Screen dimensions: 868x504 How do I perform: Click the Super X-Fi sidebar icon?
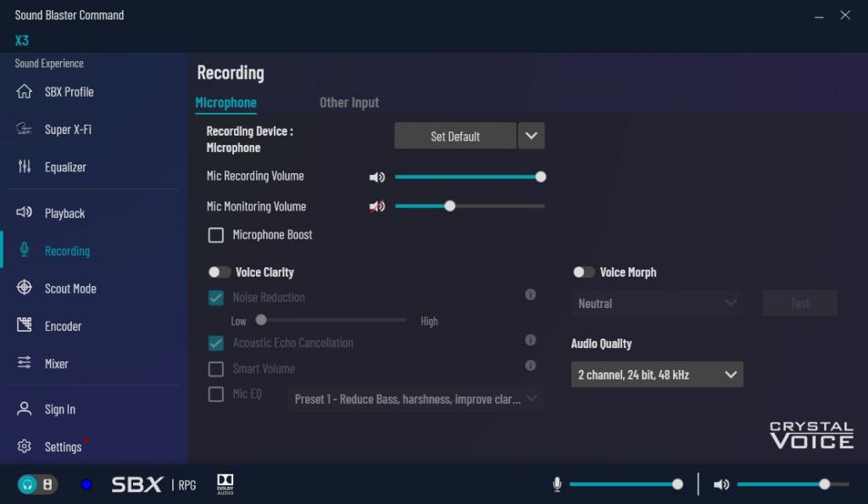pos(24,129)
